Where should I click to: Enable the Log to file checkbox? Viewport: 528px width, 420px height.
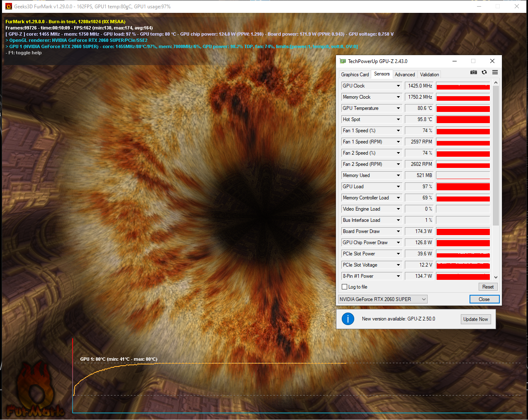point(344,286)
